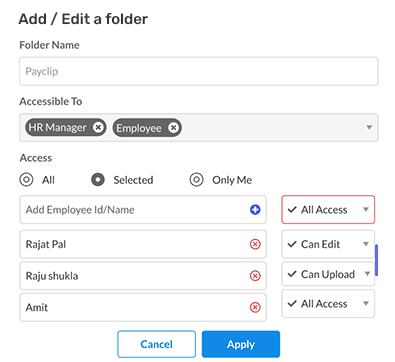The height and width of the screenshot is (362, 395).
Task: Remove the HR Manager tag
Action: tap(98, 127)
